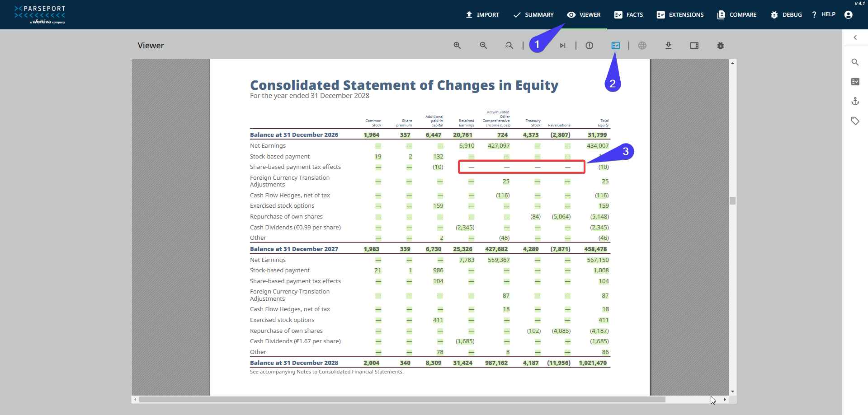Open the FACTS section

628,15
